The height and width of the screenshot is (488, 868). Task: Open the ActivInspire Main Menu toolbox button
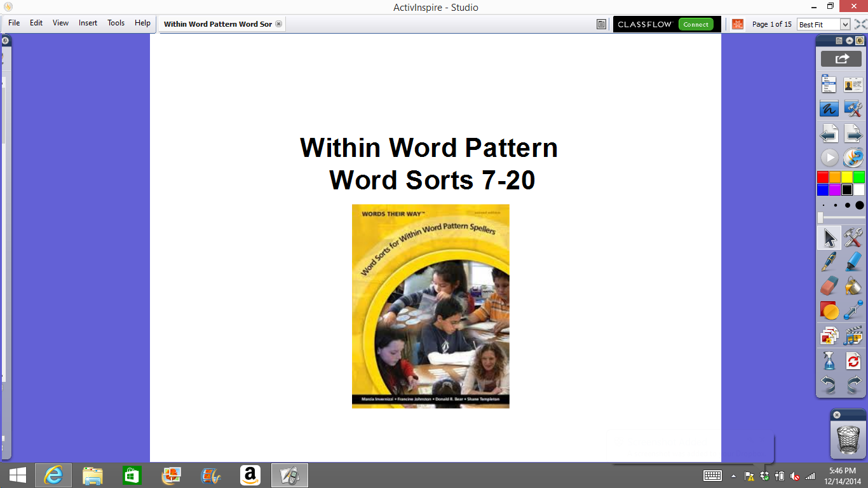pos(829,85)
